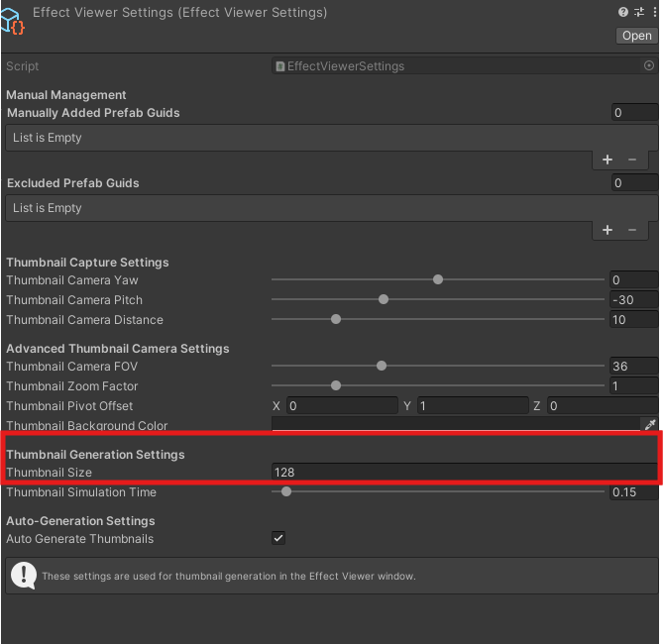
Task: Remove element from Manually Added Prefab Guids
Action: (x=632, y=160)
